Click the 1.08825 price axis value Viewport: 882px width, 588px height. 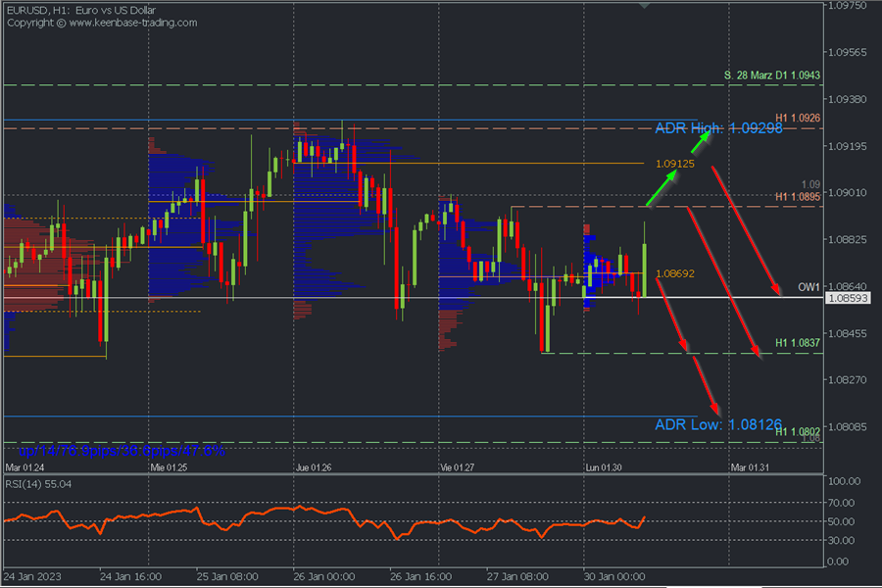click(847, 240)
